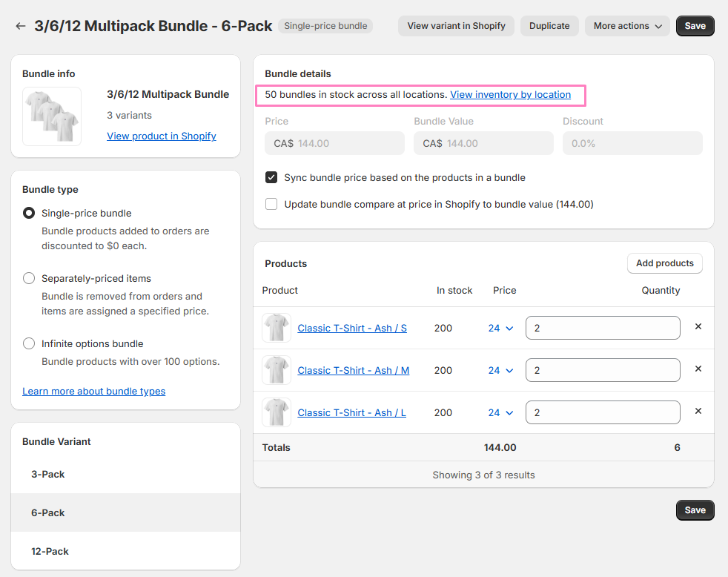Select the 12-Pack bundle variant

point(50,552)
